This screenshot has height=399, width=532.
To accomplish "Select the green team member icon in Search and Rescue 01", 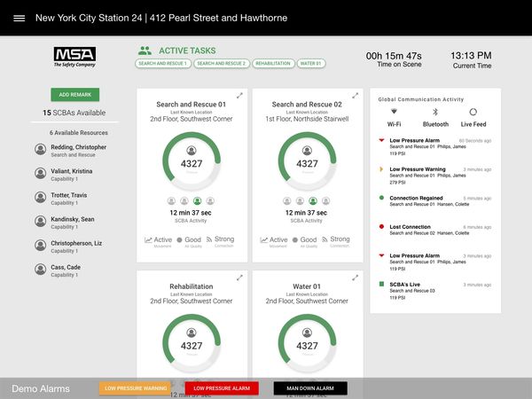I will [x=198, y=201].
